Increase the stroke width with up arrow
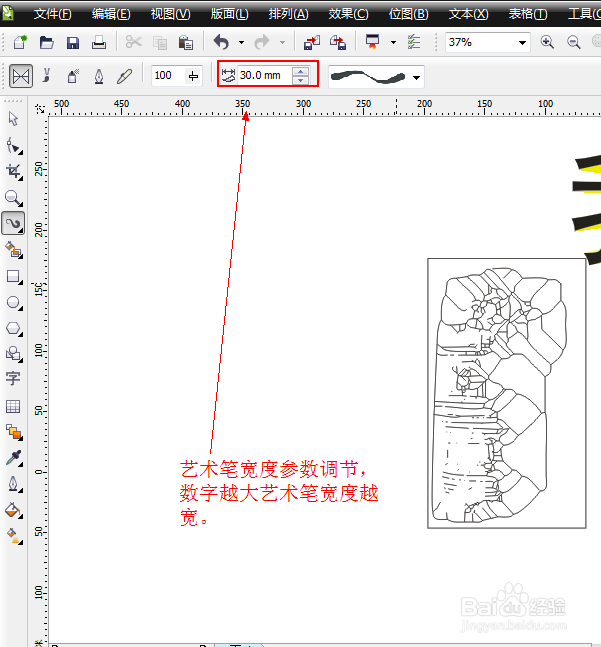 pos(300,71)
